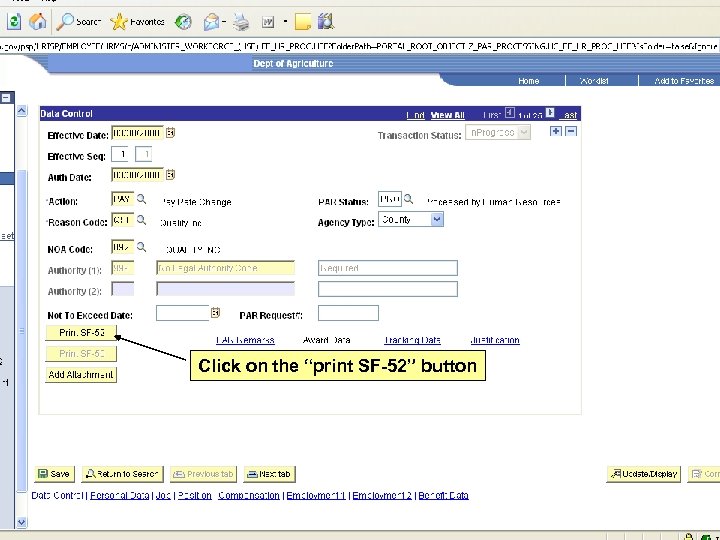This screenshot has width=720, height=540.
Task: Switch to the Employment 2 tab link
Action: pyautogui.click(x=382, y=495)
